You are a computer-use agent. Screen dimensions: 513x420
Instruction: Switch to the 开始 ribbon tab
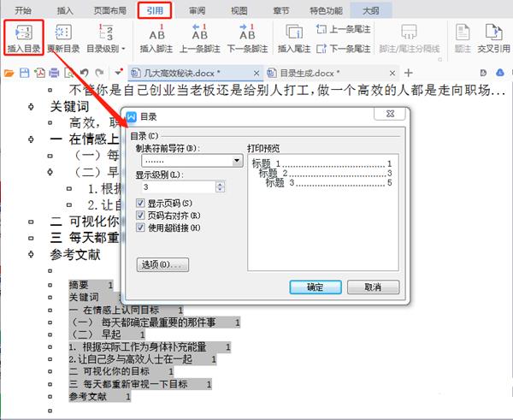coord(23,10)
